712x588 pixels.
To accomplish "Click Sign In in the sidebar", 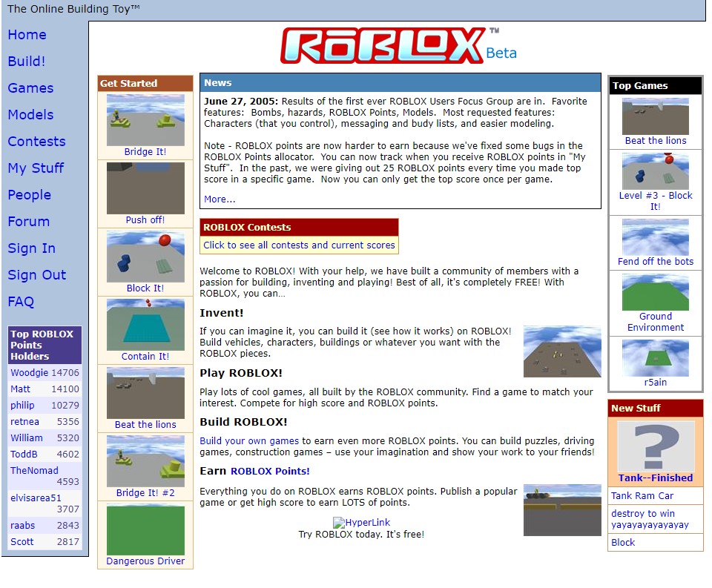I will coord(31,248).
